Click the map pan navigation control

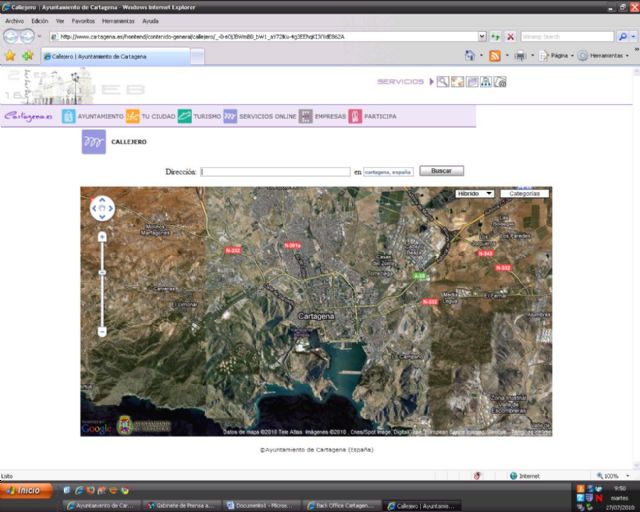click(102, 208)
